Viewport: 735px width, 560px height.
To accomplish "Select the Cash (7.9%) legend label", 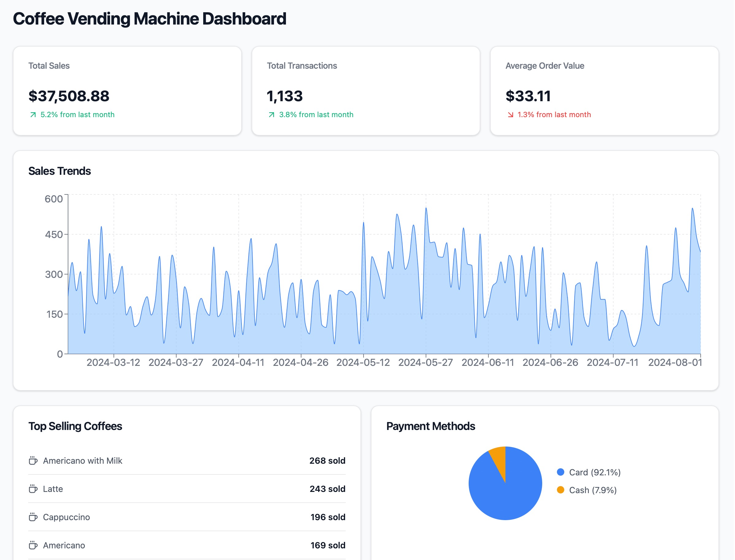I will (x=593, y=490).
